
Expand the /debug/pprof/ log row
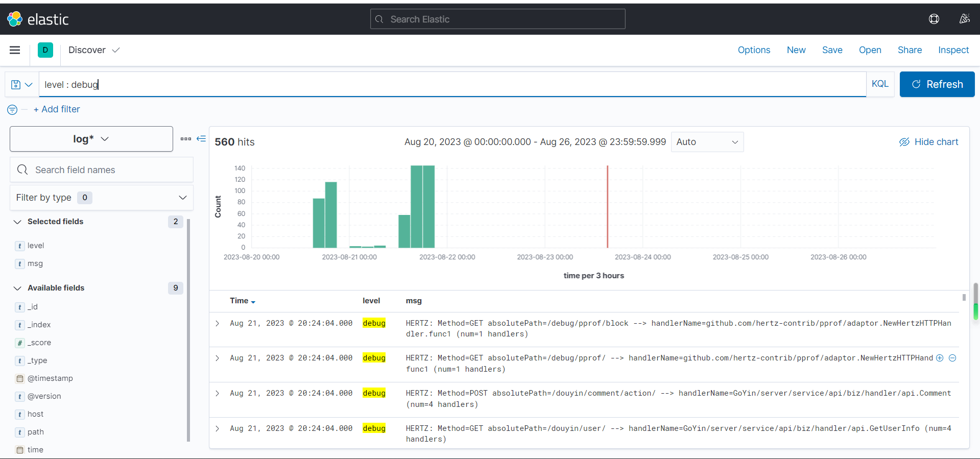[x=218, y=358]
